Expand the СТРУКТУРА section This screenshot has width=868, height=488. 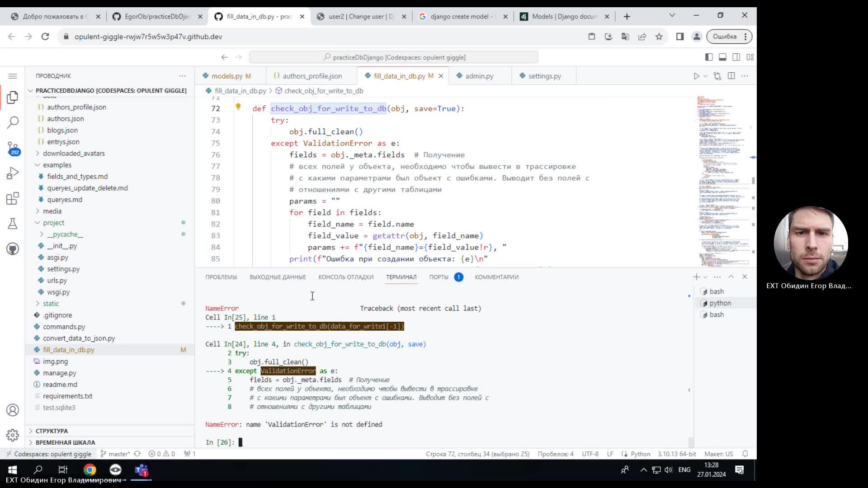tap(52, 431)
